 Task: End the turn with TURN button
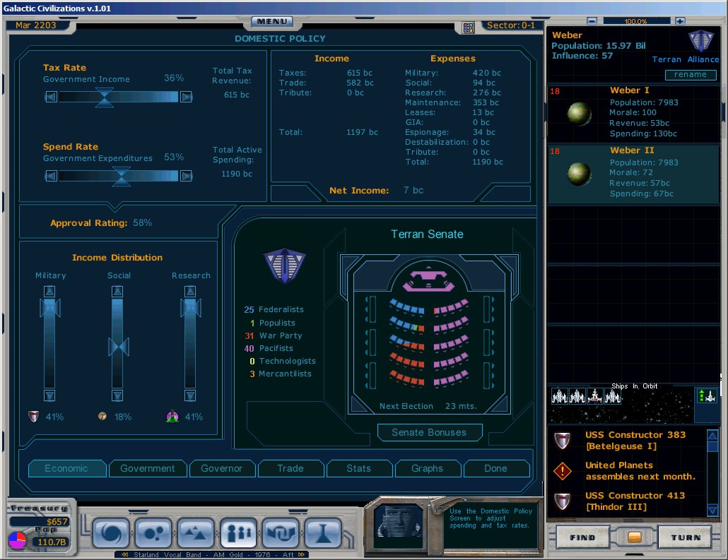tap(686, 537)
